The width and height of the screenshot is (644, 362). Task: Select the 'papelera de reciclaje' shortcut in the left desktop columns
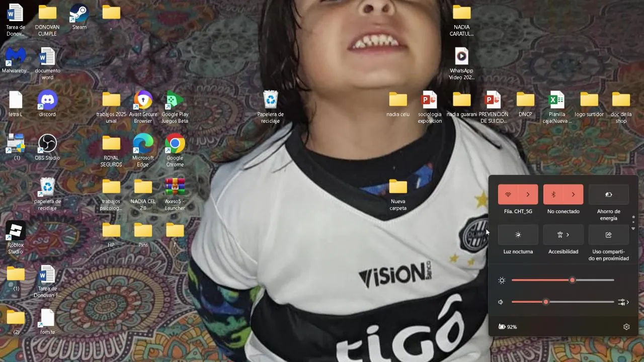(x=47, y=195)
